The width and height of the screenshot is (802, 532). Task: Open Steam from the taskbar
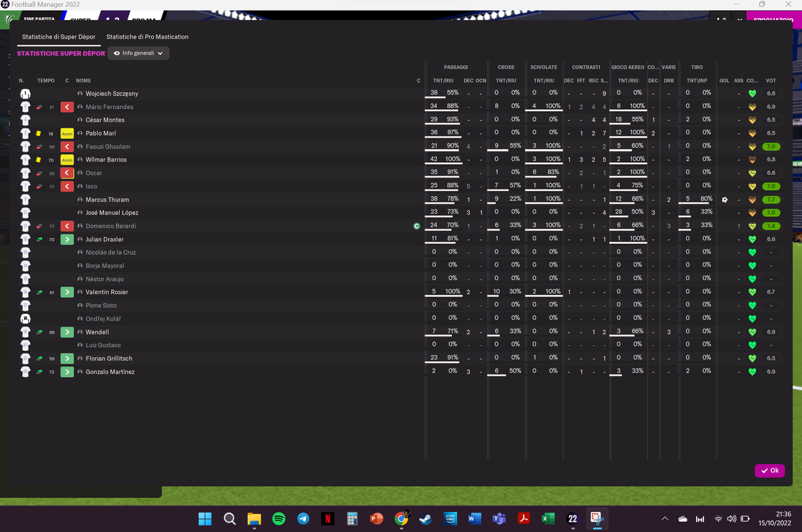(425, 519)
